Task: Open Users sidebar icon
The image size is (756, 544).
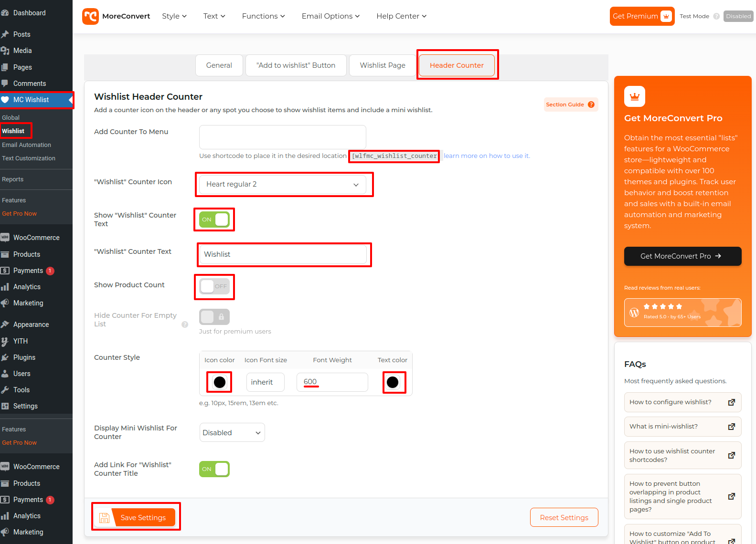Action: [5, 374]
